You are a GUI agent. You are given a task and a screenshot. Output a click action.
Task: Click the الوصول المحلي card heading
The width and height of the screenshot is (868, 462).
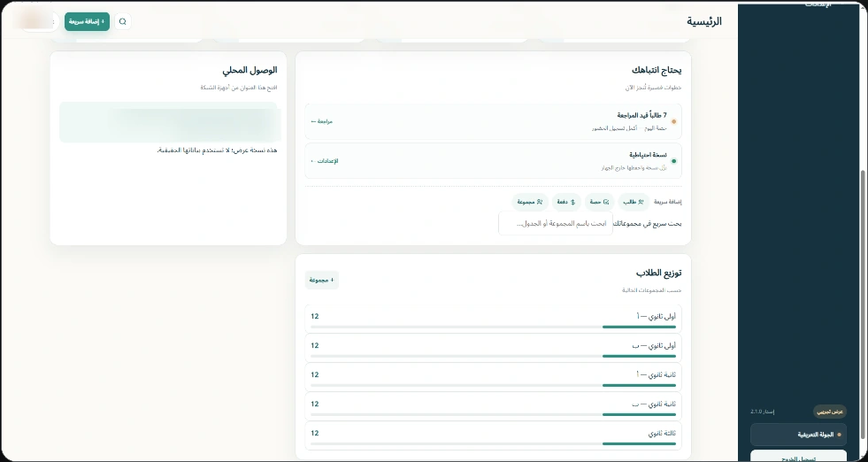pyautogui.click(x=250, y=70)
